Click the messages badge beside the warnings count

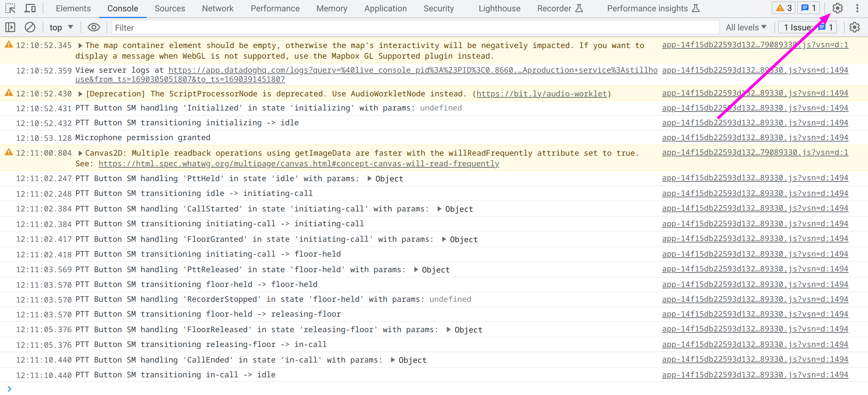(x=808, y=8)
